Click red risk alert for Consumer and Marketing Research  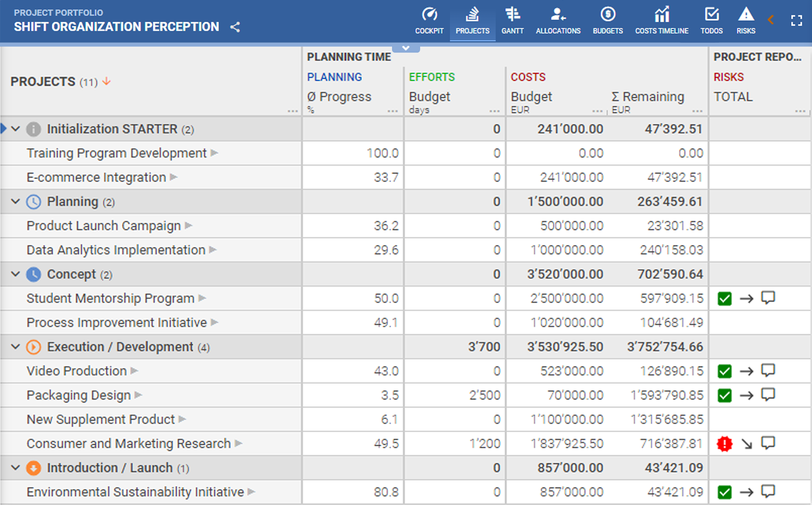pos(724,444)
